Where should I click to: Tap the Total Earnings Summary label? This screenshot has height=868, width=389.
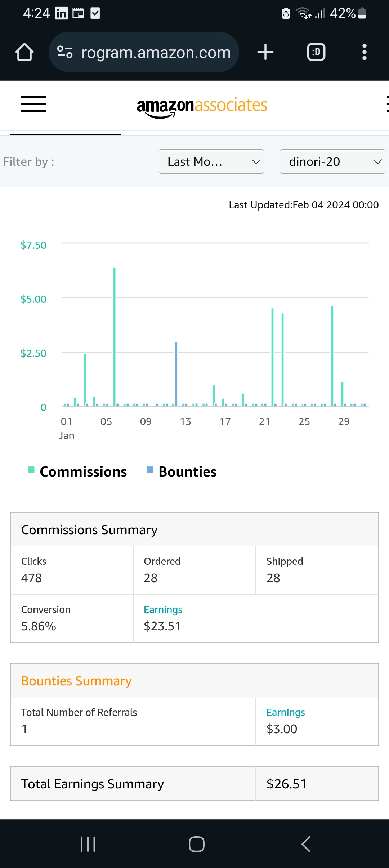point(93,784)
